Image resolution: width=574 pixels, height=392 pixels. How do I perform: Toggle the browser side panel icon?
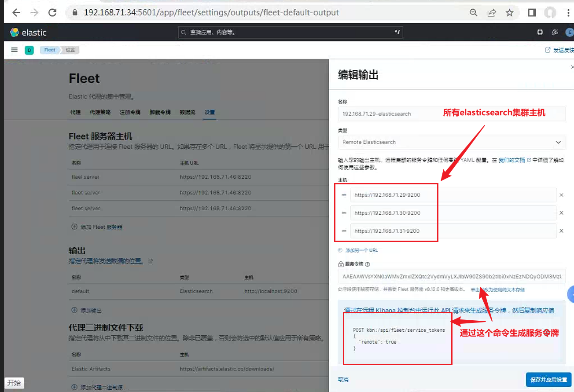pyautogui.click(x=532, y=13)
